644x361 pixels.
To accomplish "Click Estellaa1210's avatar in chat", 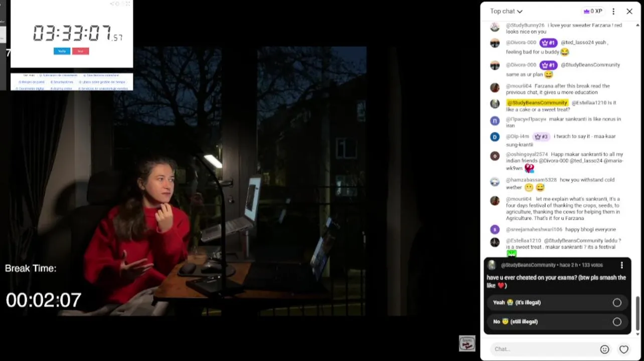I will point(495,242).
